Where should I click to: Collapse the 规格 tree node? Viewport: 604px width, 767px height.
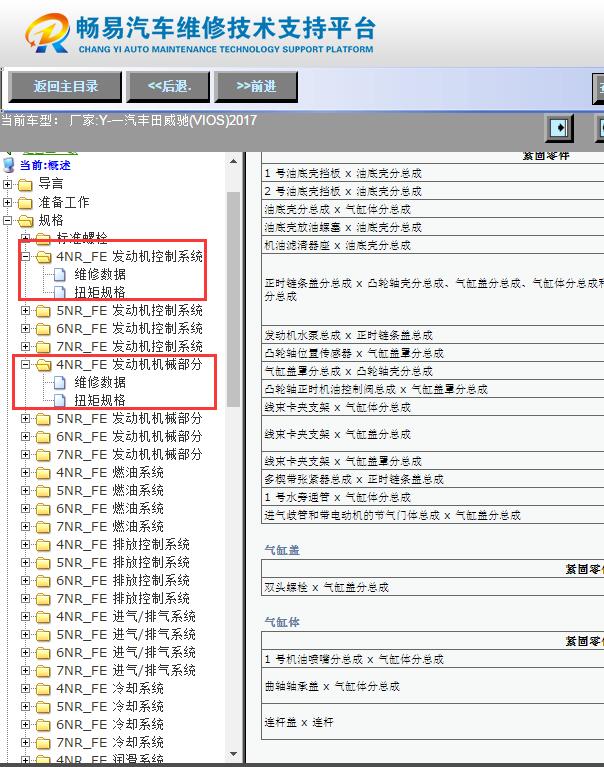coord(7,220)
